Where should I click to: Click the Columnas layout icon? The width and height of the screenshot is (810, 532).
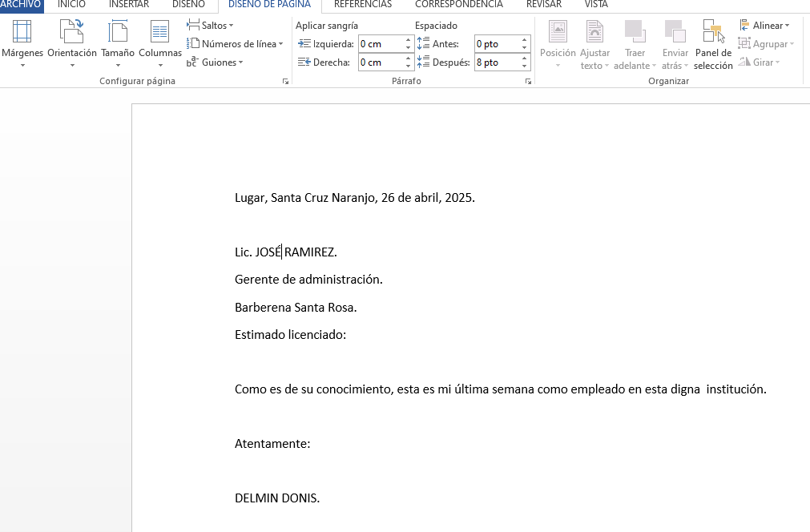159,31
